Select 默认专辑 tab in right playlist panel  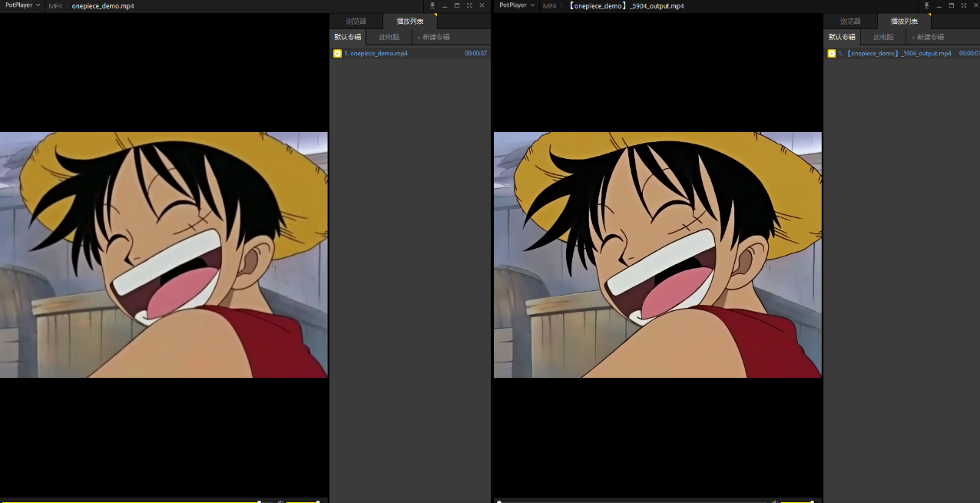pyautogui.click(x=842, y=37)
